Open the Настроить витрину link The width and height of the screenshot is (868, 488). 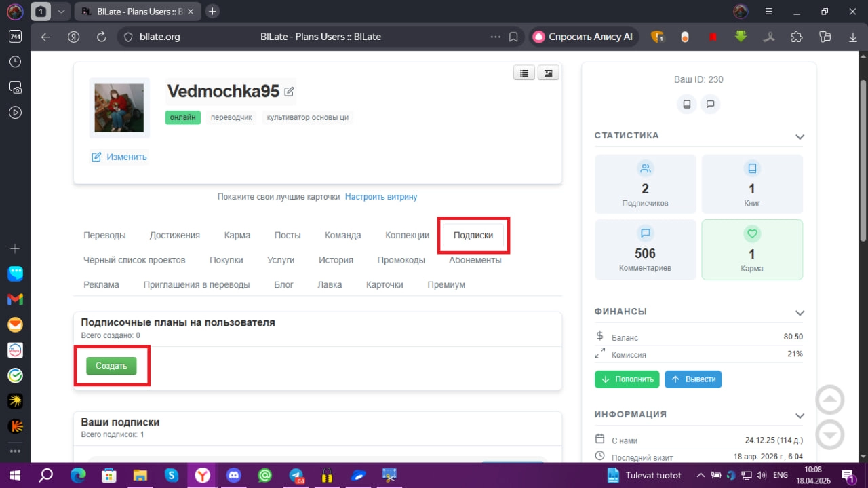(x=381, y=197)
